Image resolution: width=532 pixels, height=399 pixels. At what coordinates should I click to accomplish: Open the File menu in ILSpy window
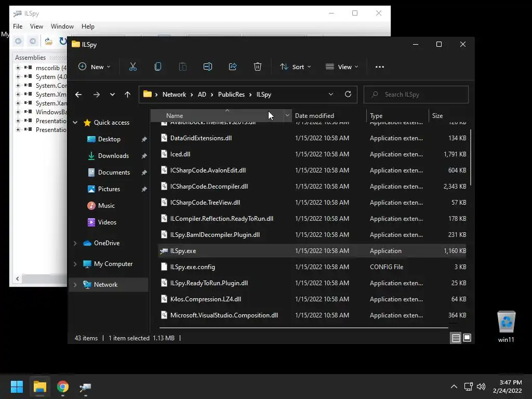pyautogui.click(x=18, y=26)
